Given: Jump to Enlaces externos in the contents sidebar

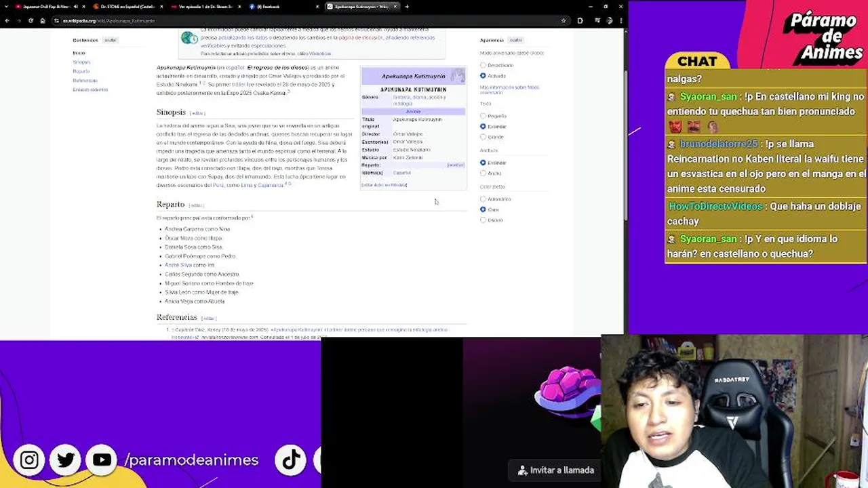Looking at the screenshot, I should [x=90, y=89].
